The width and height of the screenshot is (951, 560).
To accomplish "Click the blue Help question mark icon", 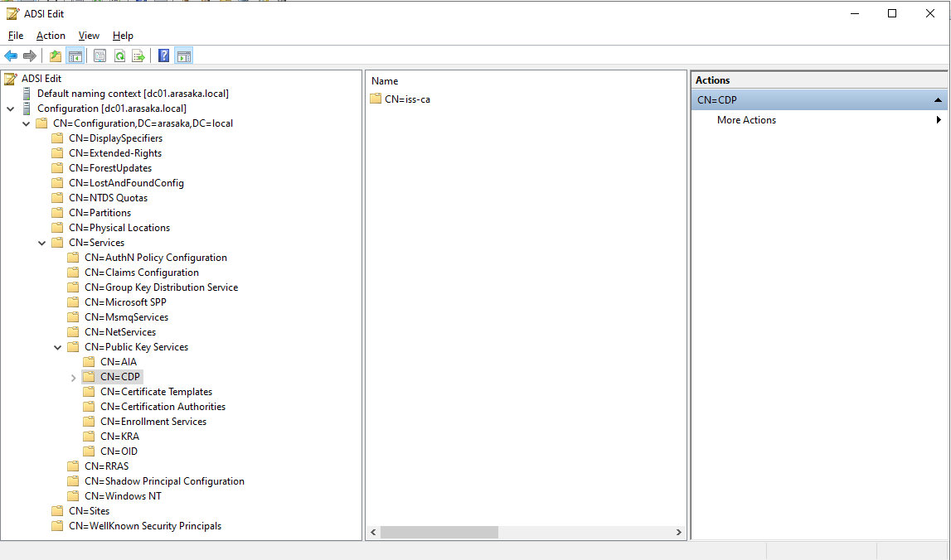I will click(164, 56).
